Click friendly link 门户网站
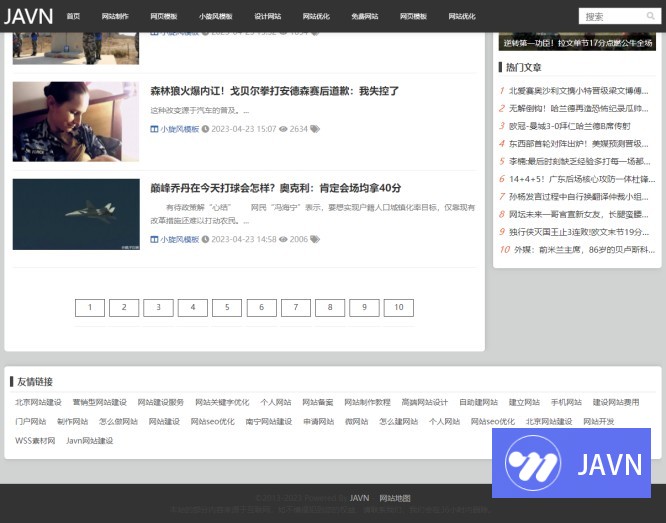This screenshot has width=666, height=523. pos(31,421)
